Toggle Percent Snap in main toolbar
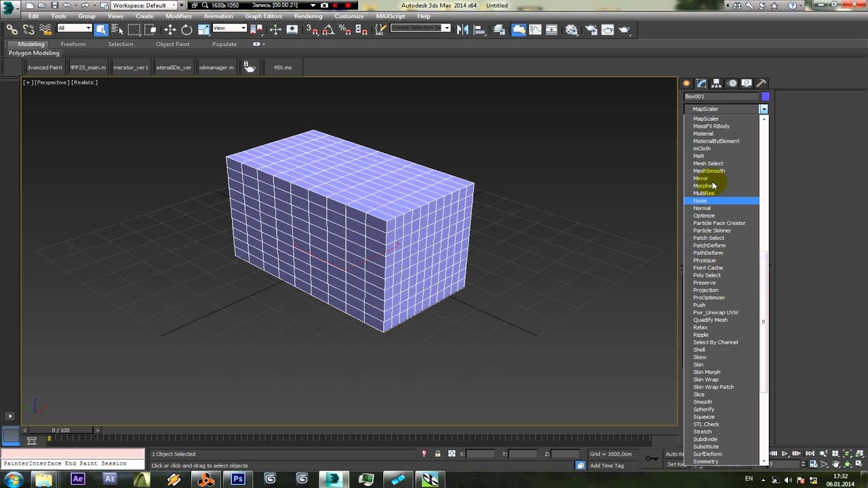 click(345, 29)
